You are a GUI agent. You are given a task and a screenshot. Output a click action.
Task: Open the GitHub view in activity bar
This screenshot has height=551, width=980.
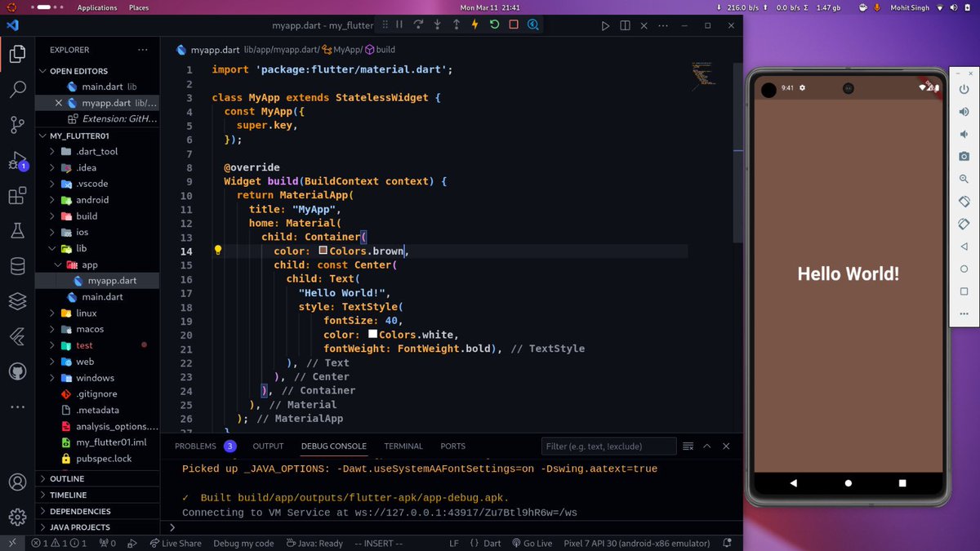[17, 371]
